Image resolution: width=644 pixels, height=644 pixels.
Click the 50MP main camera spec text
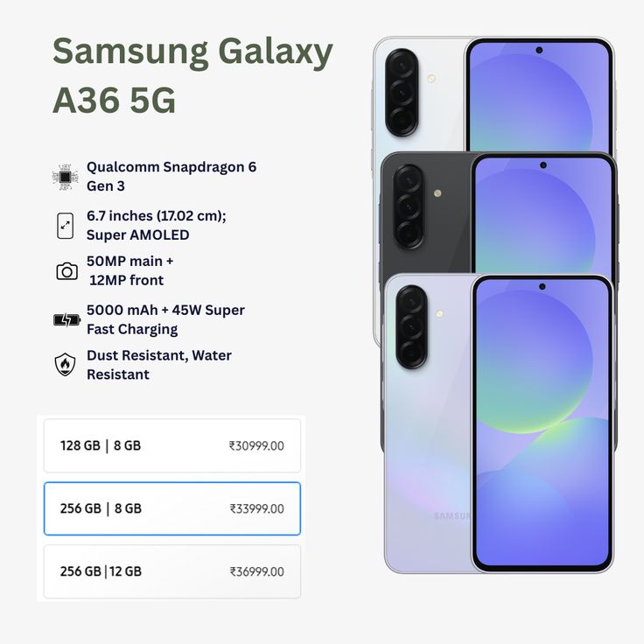[129, 270]
